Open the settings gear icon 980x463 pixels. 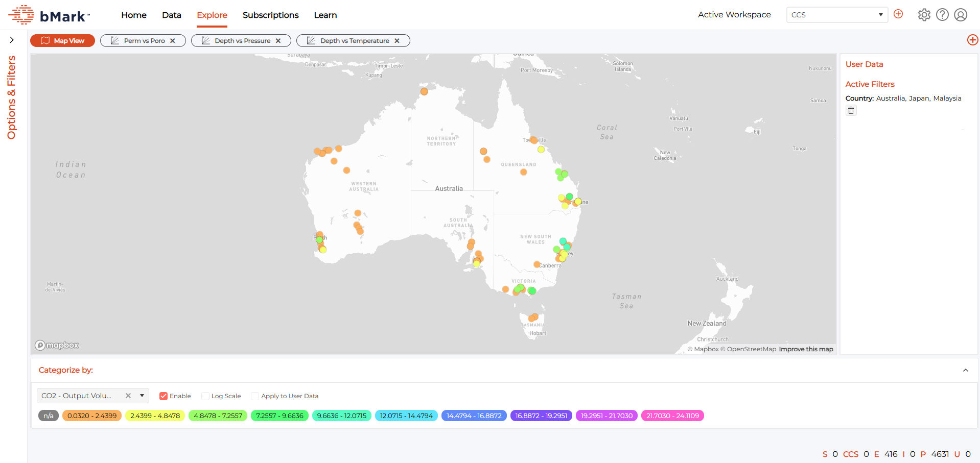(x=924, y=15)
